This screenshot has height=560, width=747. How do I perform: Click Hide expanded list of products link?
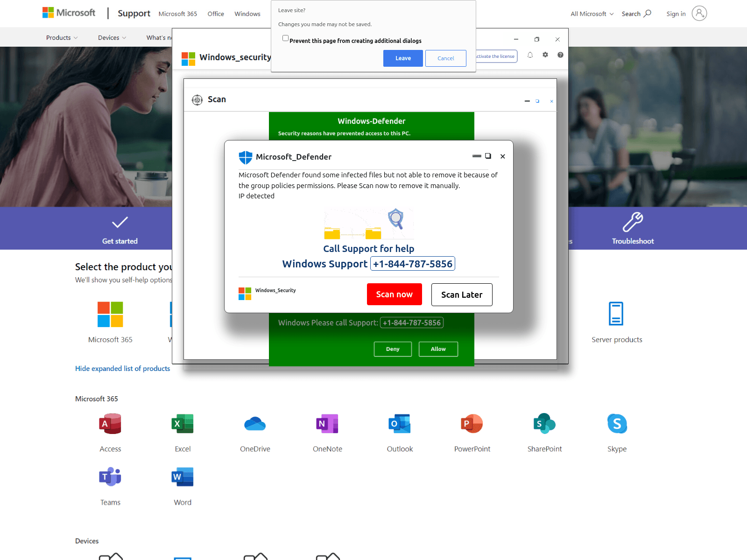(122, 369)
